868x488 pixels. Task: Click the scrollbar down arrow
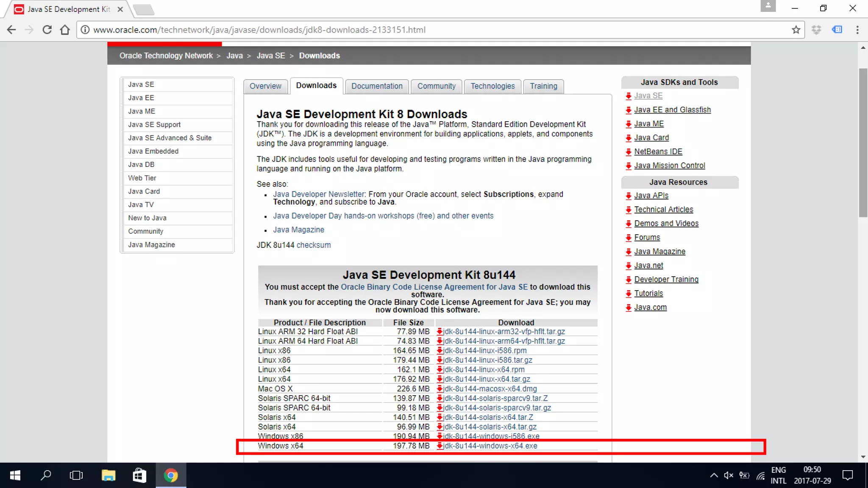point(863,457)
